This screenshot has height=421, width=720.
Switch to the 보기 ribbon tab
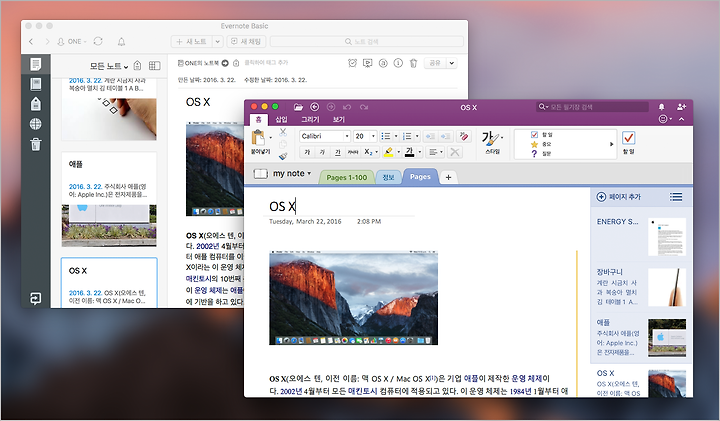click(x=338, y=119)
